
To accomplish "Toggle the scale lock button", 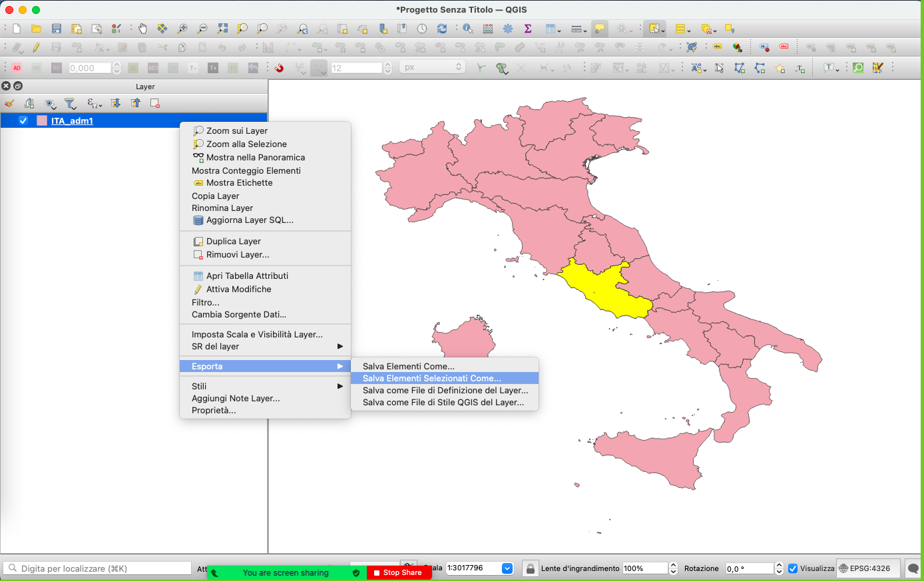I will tap(530, 568).
